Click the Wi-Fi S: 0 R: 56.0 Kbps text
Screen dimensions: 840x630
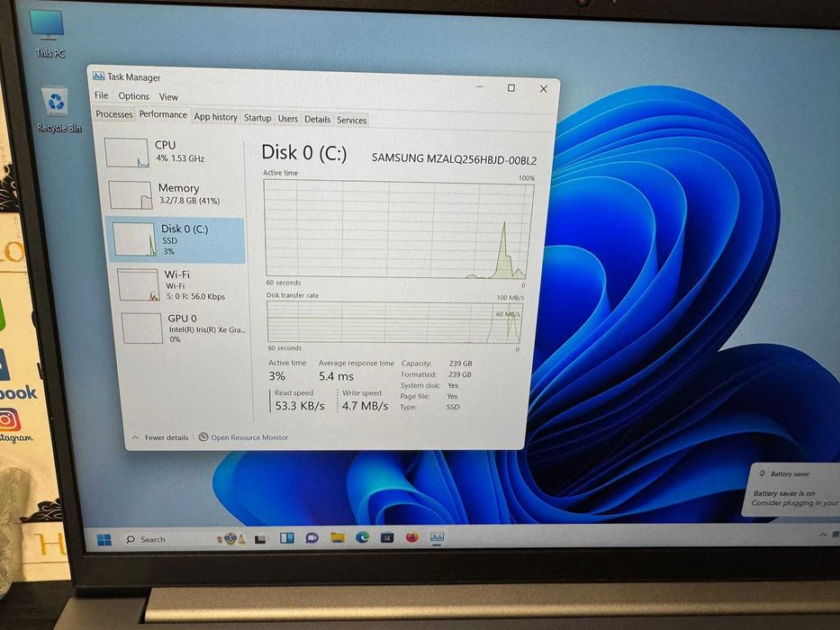point(195,296)
